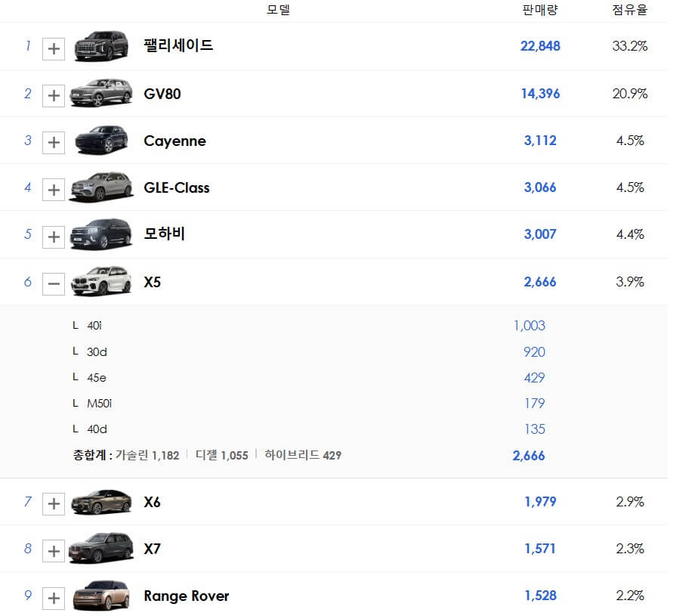
Task: Collapse the X5 trim breakdown
Action: (x=54, y=282)
